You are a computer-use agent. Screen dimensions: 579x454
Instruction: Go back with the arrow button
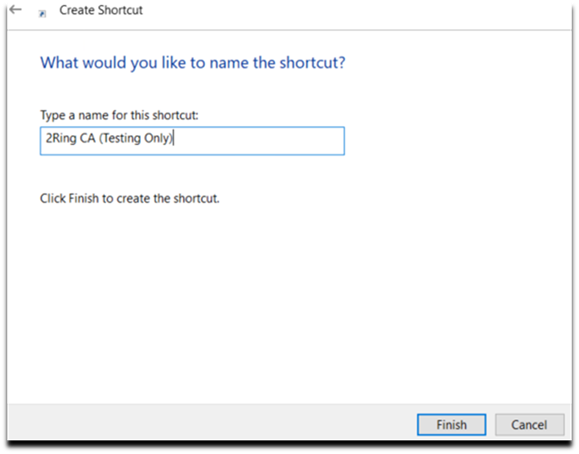click(16, 10)
